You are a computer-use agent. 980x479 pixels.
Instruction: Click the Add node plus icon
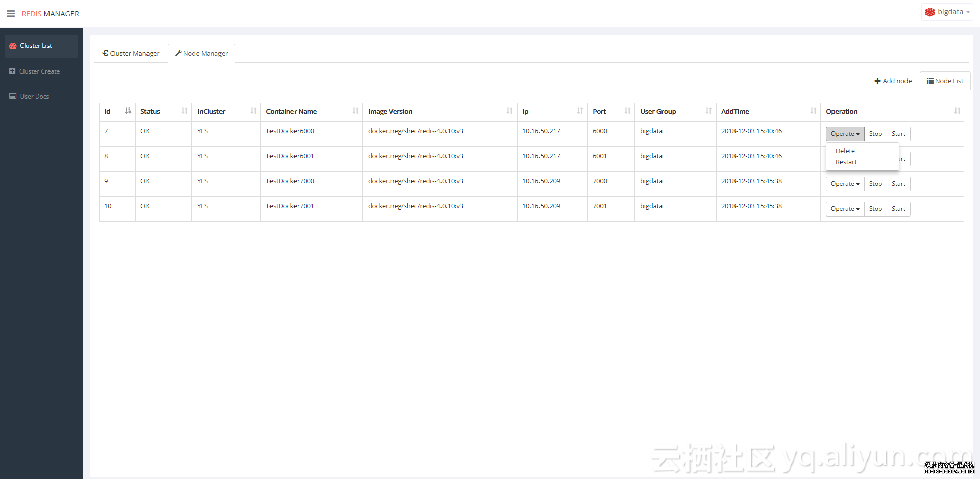tap(876, 81)
